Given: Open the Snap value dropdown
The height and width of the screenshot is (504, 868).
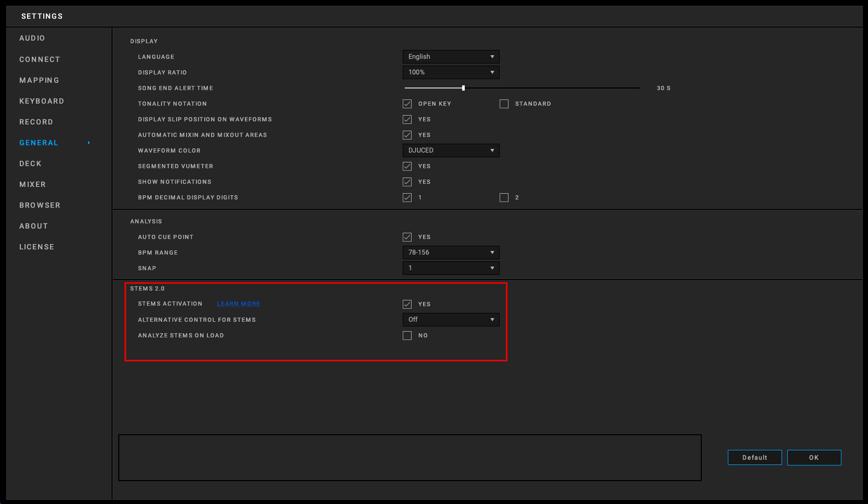Looking at the screenshot, I should (x=451, y=268).
